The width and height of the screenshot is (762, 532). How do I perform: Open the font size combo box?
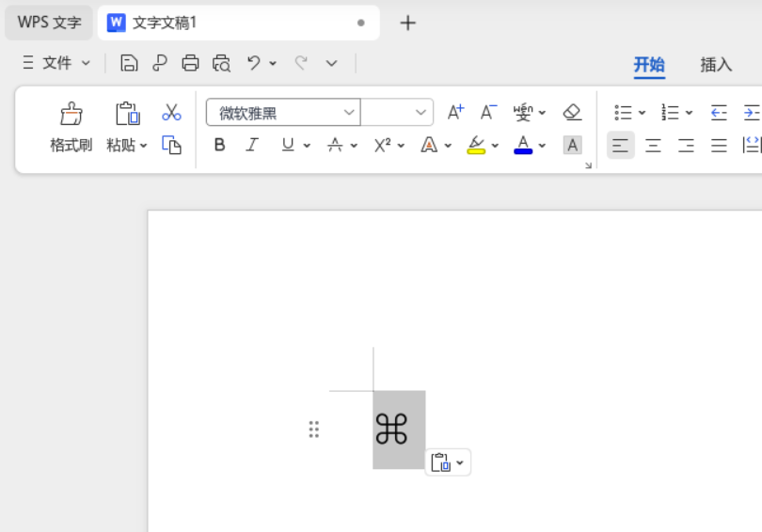click(x=397, y=113)
